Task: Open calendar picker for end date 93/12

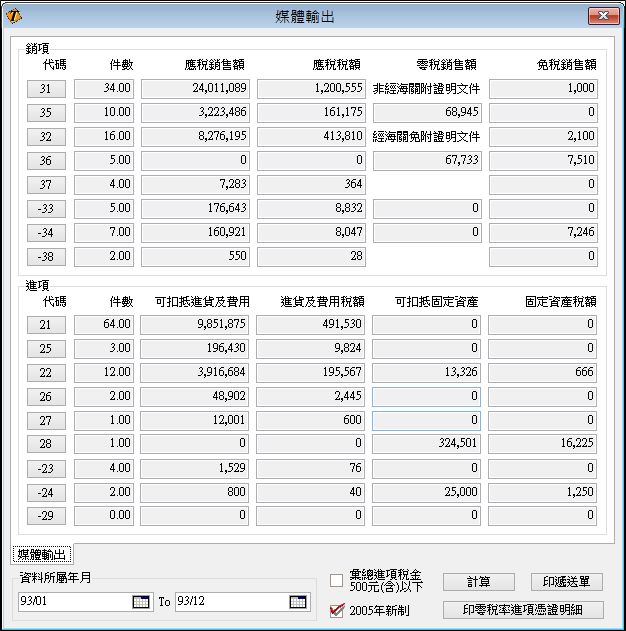Action: tap(298, 601)
